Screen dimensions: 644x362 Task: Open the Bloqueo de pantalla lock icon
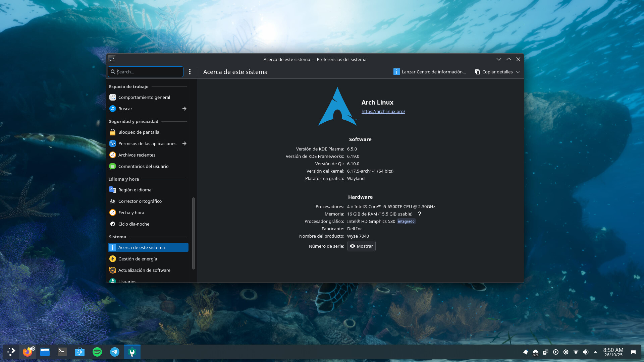pos(113,132)
